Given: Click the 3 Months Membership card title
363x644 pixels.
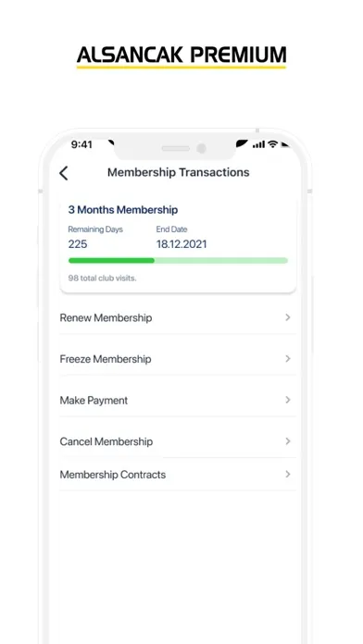Looking at the screenshot, I should 123,210.
